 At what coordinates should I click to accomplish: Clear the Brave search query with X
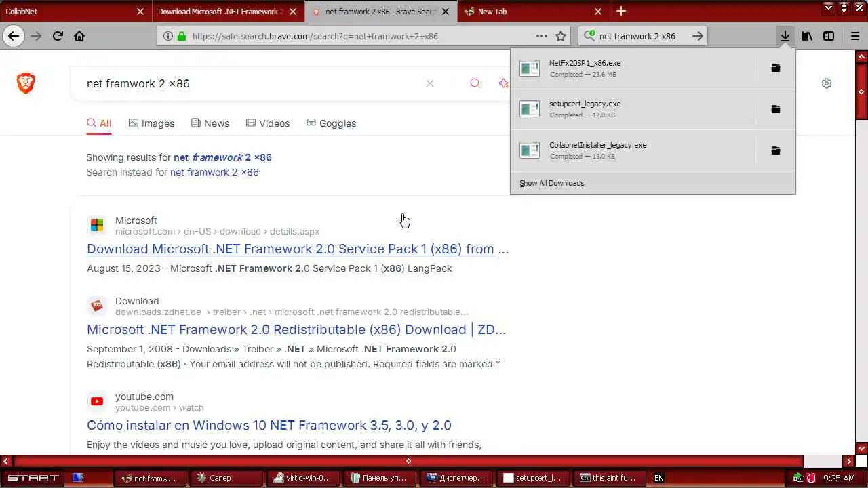(x=430, y=83)
